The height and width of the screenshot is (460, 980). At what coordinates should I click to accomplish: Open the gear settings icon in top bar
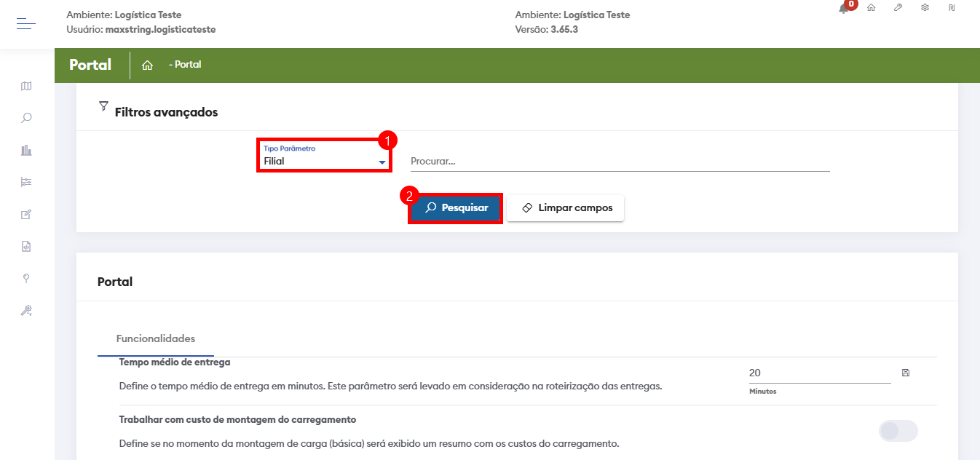tap(925, 7)
